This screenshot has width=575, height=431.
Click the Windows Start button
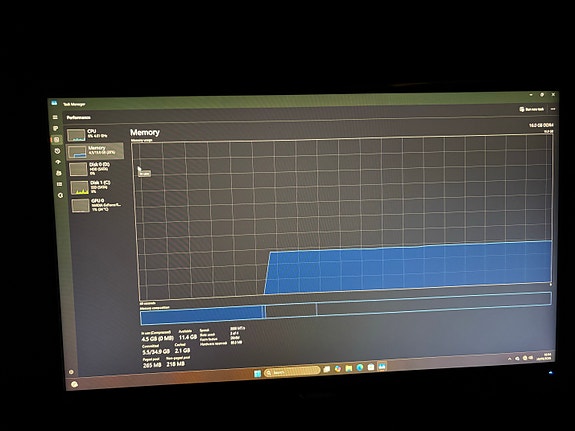257,373
